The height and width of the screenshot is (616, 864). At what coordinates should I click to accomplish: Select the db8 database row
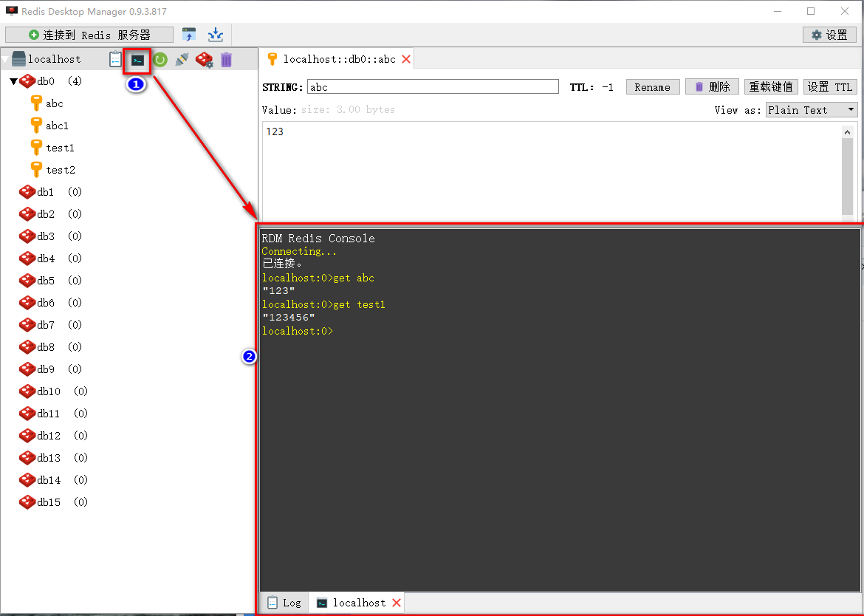[51, 346]
